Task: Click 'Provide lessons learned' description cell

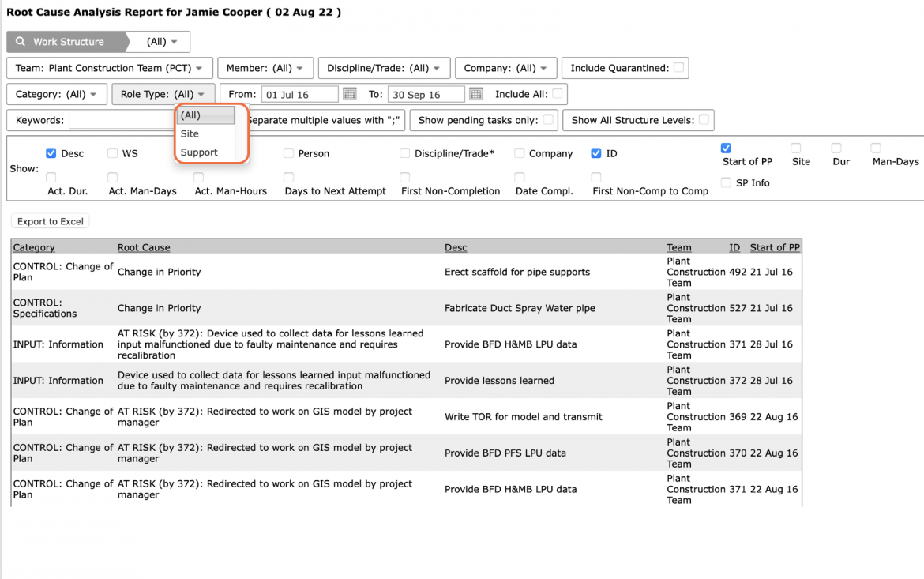Action: [x=499, y=381]
